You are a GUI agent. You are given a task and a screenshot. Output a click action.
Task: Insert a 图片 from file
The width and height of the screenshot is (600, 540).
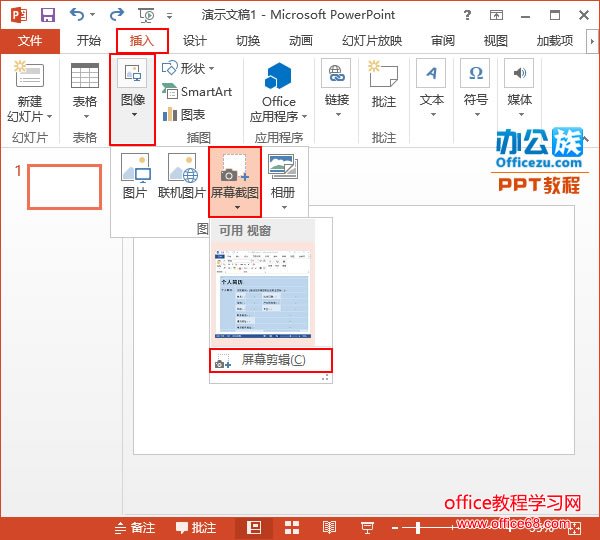(135, 176)
